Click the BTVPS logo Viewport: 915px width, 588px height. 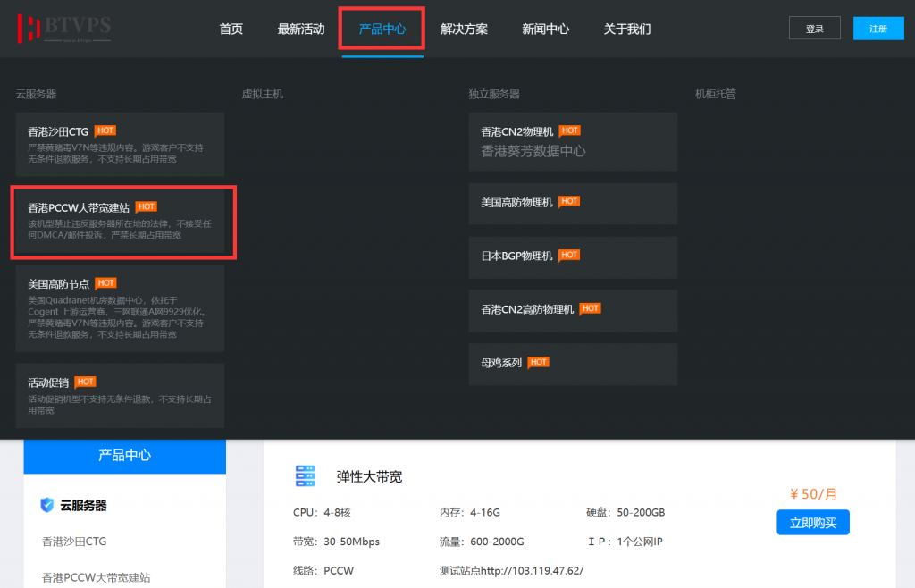click(x=64, y=29)
